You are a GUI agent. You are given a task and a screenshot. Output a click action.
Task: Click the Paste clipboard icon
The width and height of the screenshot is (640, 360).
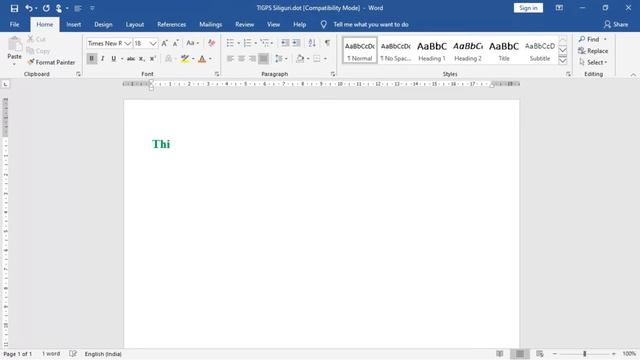(15, 44)
